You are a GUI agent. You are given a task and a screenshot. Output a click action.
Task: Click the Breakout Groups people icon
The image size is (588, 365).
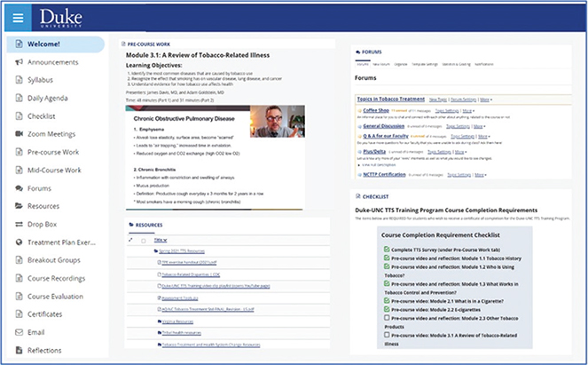(x=20, y=261)
